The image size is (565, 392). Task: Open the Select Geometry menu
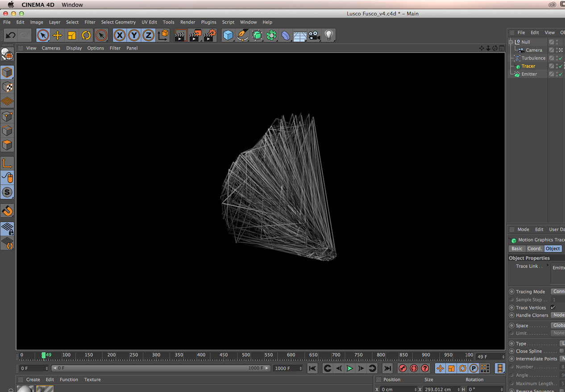tap(118, 22)
